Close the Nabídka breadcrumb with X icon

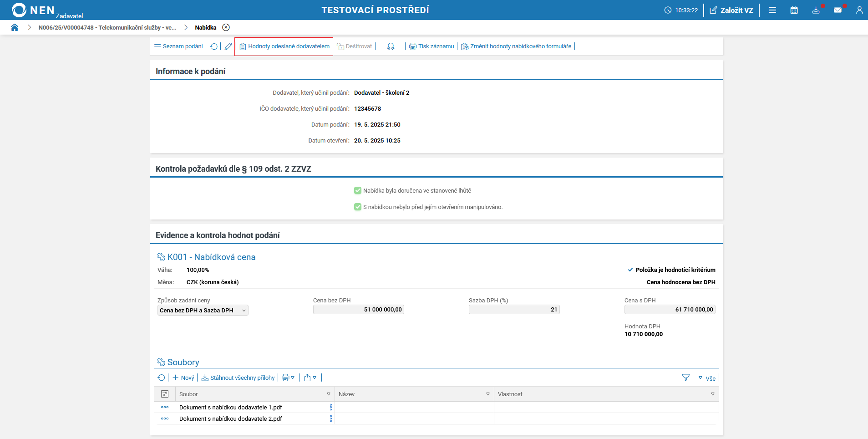tap(226, 27)
